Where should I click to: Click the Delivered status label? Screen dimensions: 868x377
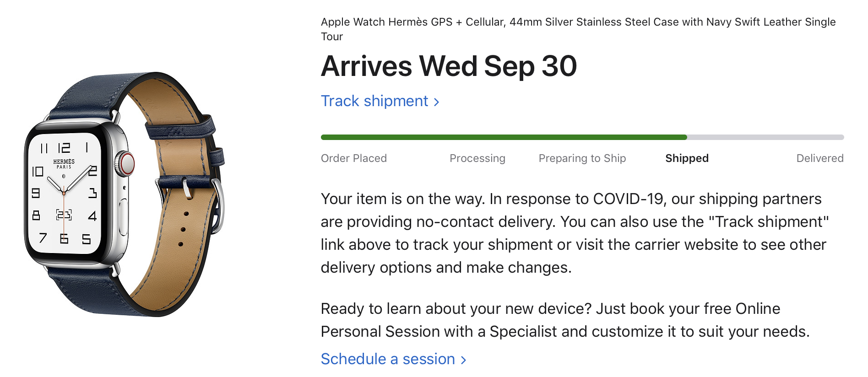coord(819,158)
